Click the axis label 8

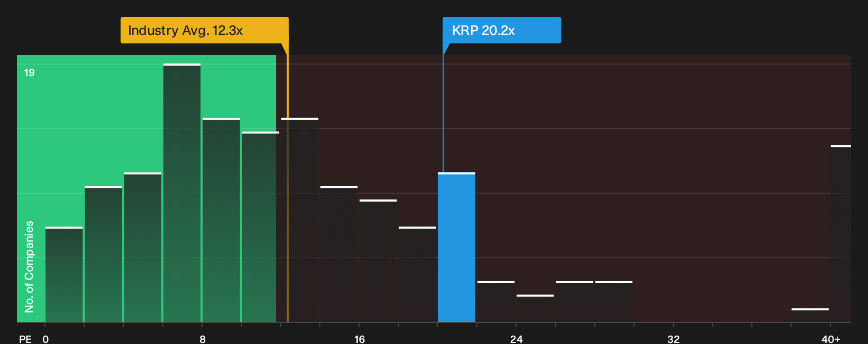click(203, 339)
